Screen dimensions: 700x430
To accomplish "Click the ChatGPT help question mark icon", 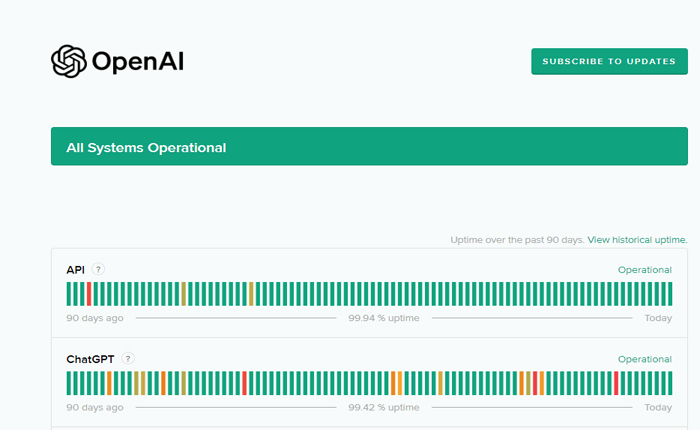I will (x=128, y=358).
